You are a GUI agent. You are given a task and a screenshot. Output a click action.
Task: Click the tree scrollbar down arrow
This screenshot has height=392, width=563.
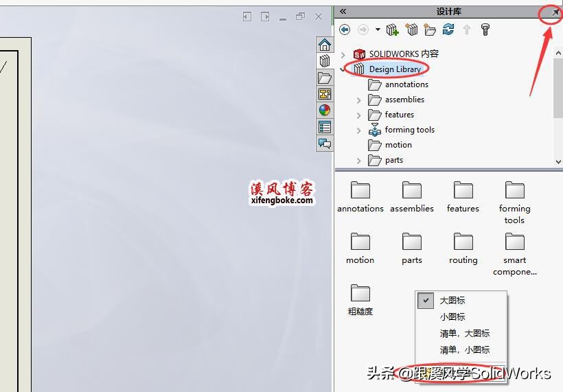[x=558, y=161]
